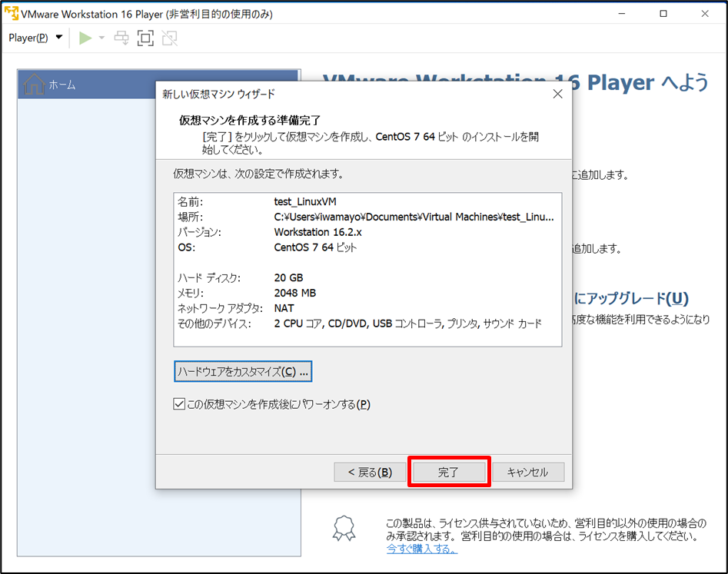The width and height of the screenshot is (728, 574).
Task: Click the green power-on play icon
Action: [x=85, y=38]
